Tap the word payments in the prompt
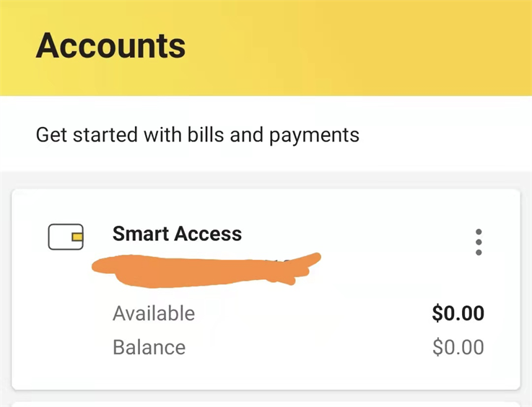The height and width of the screenshot is (407, 532). tap(314, 136)
